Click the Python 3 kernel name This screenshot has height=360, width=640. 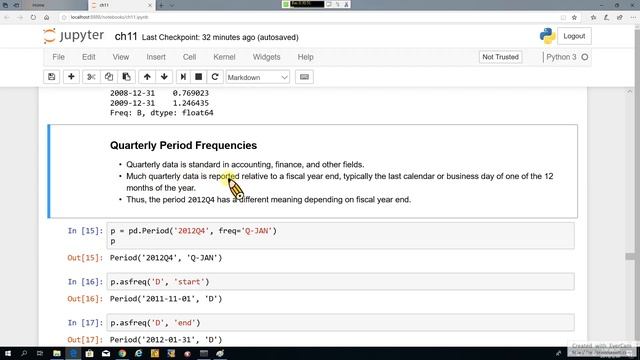click(561, 57)
